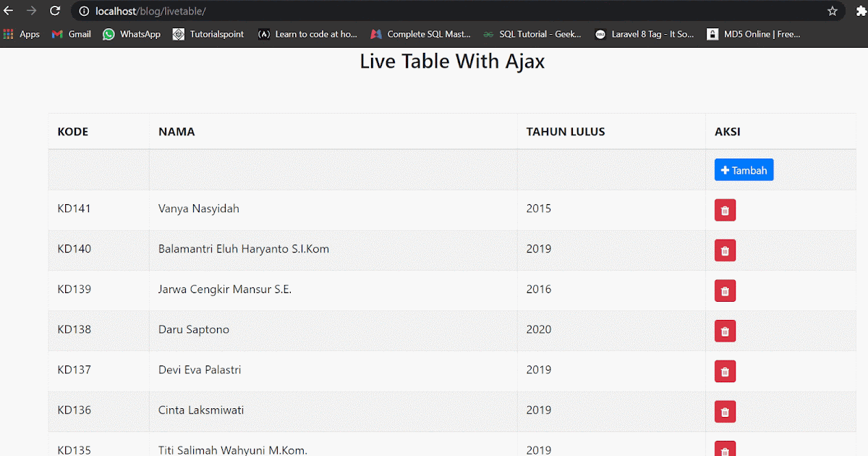
Task: Open the Gmail bookmark
Action: [70, 33]
